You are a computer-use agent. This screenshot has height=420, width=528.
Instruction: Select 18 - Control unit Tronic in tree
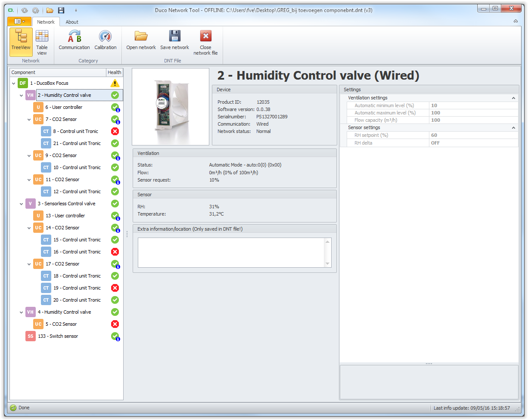pyautogui.click(x=77, y=276)
